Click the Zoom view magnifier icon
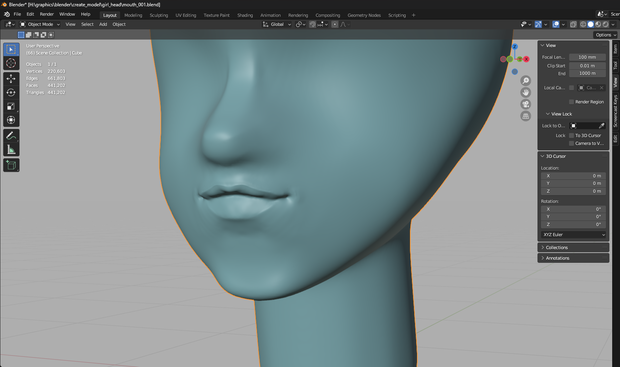Image resolution: width=620 pixels, height=367 pixels. click(525, 81)
